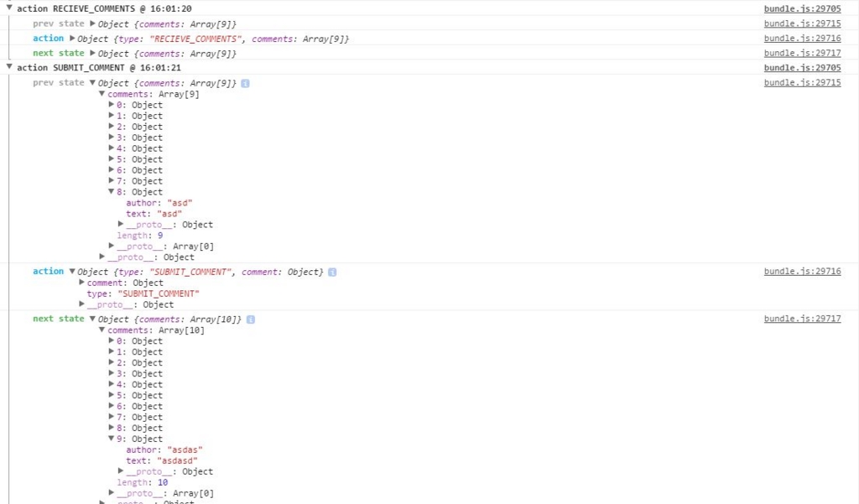Open bundle.js:29715 link on SUBMIT_COMMENT prev state
Screen dimensions: 859x504
[802, 83]
